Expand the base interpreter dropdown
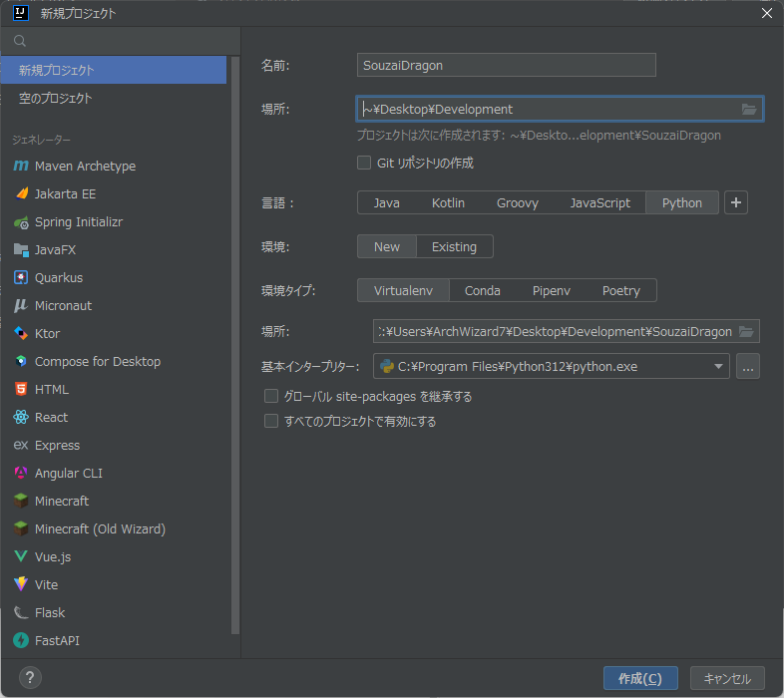The height and width of the screenshot is (698, 784). coord(718,367)
